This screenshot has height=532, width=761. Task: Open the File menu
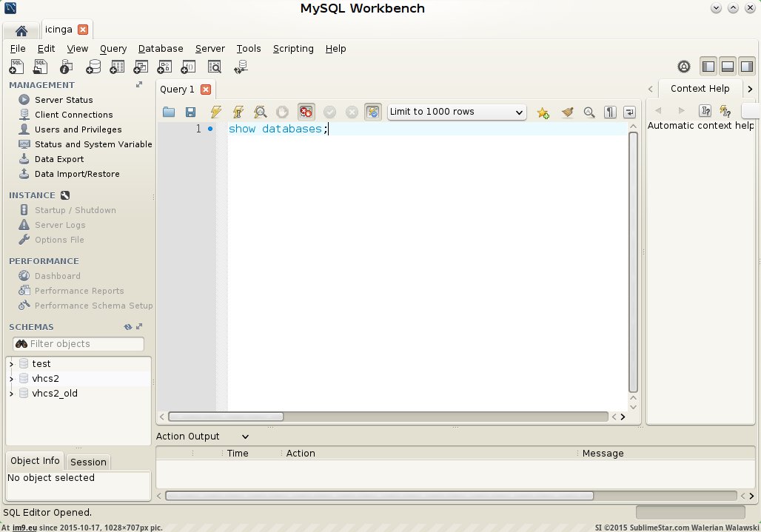pyautogui.click(x=18, y=49)
